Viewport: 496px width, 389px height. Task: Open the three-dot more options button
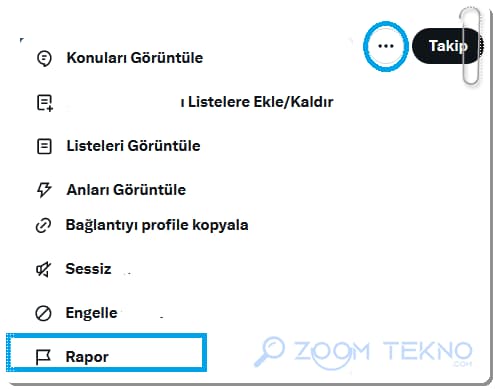point(386,46)
